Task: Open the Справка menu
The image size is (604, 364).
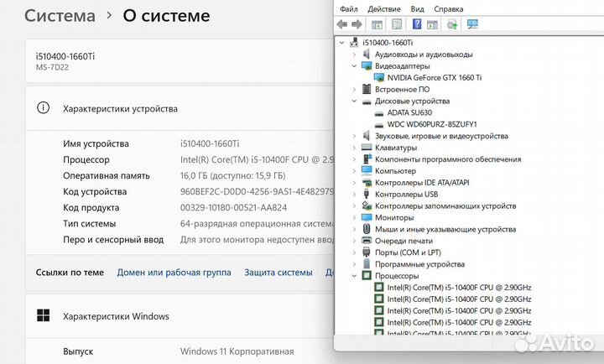Action: 448,9
